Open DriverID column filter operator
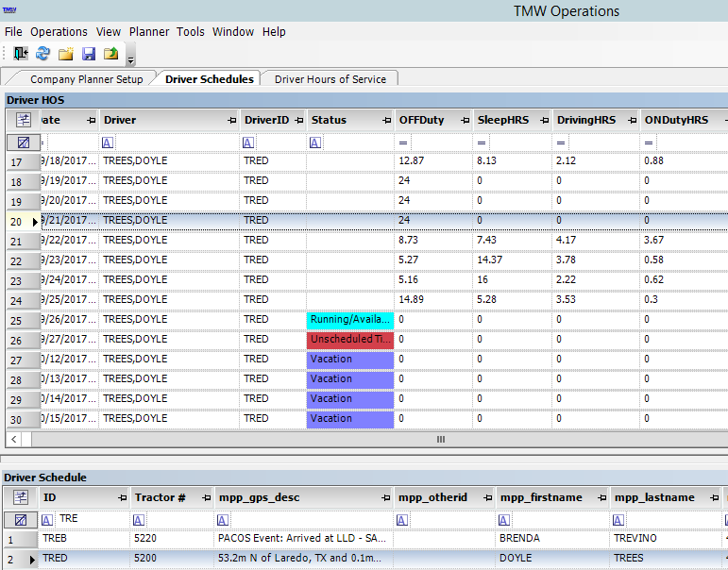 (x=248, y=142)
